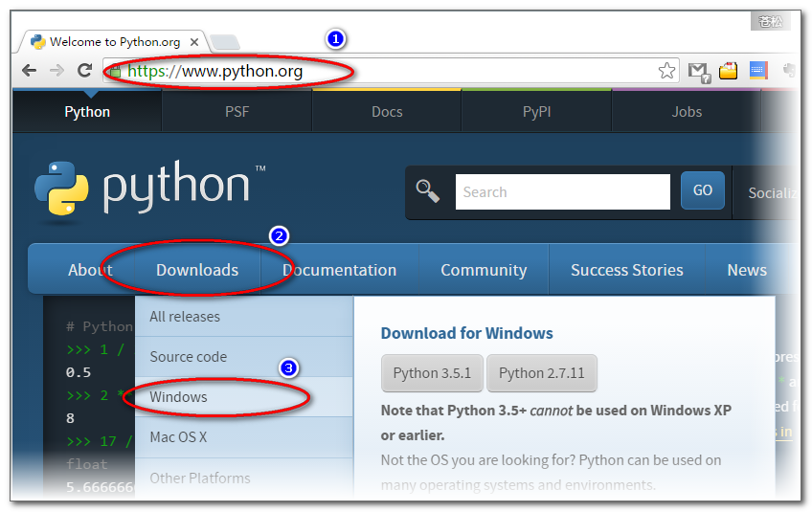Open the News menu

coord(747,270)
